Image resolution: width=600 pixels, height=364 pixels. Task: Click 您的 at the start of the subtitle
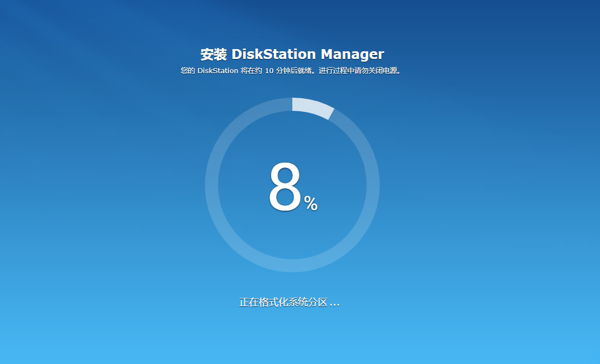click(188, 71)
